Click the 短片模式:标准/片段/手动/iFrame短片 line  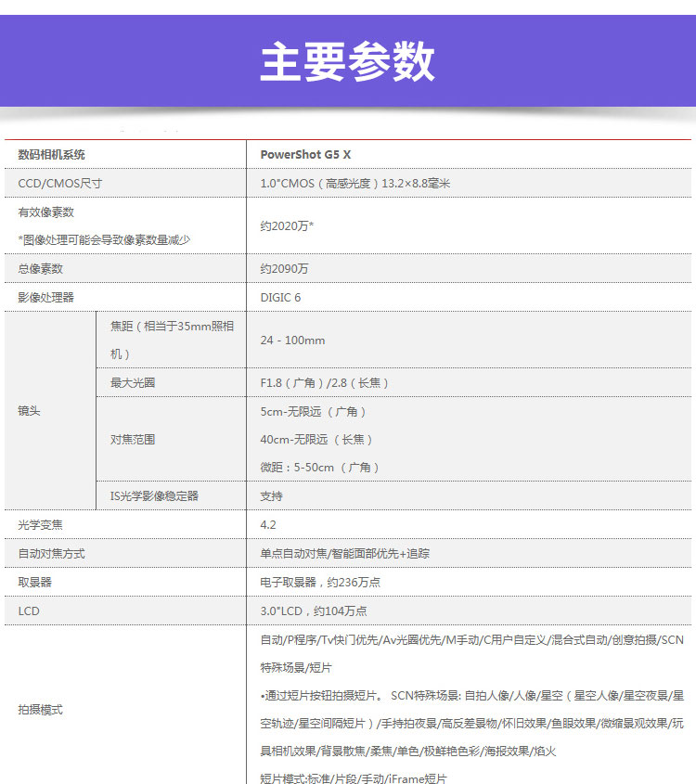tap(354, 778)
